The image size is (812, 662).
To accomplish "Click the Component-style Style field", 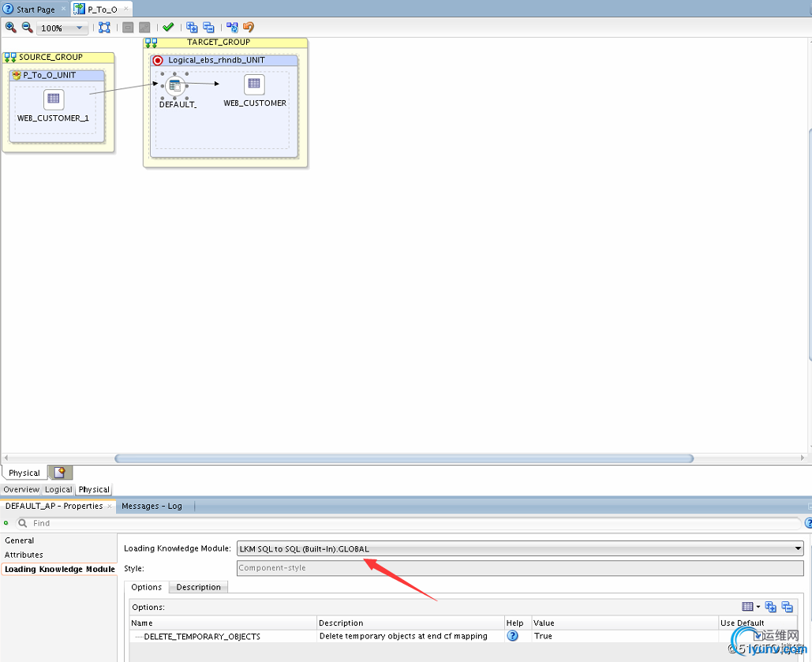I will click(x=521, y=568).
